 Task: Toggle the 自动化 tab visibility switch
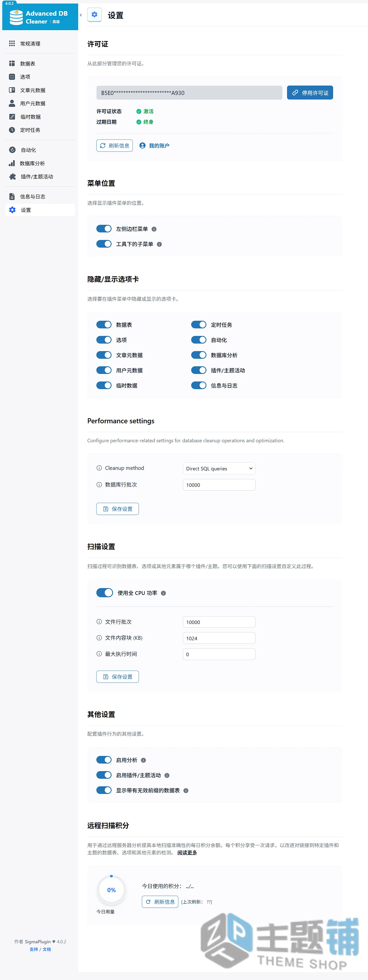pyautogui.click(x=199, y=340)
